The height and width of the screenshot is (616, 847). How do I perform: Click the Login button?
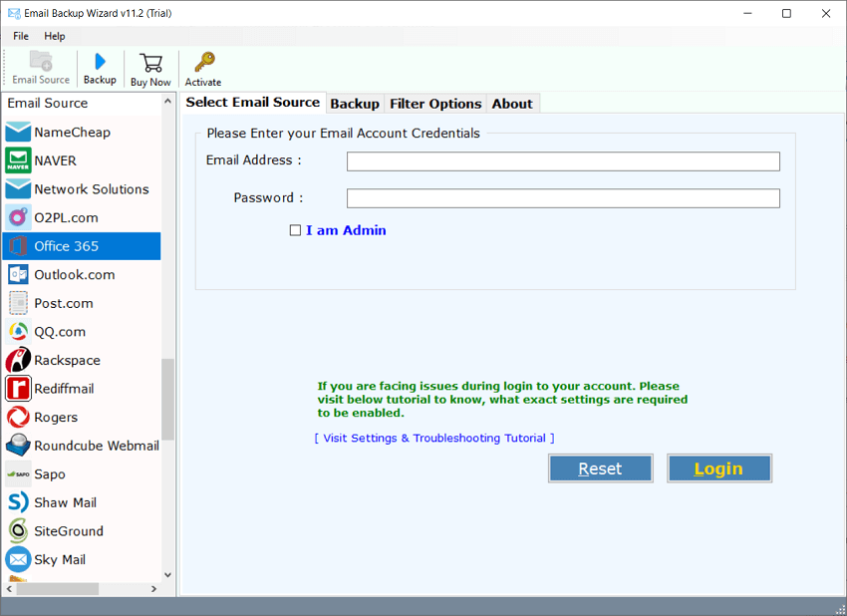click(x=719, y=468)
